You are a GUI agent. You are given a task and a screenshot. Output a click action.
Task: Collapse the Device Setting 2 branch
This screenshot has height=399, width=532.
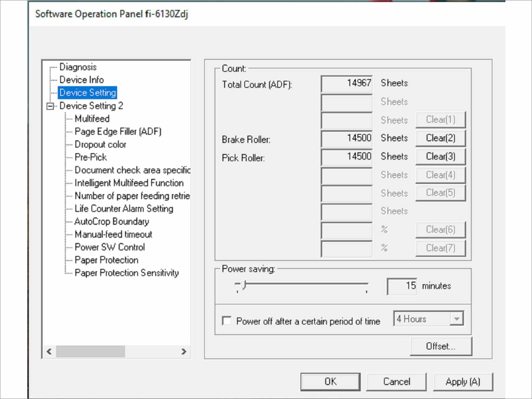[x=50, y=106]
